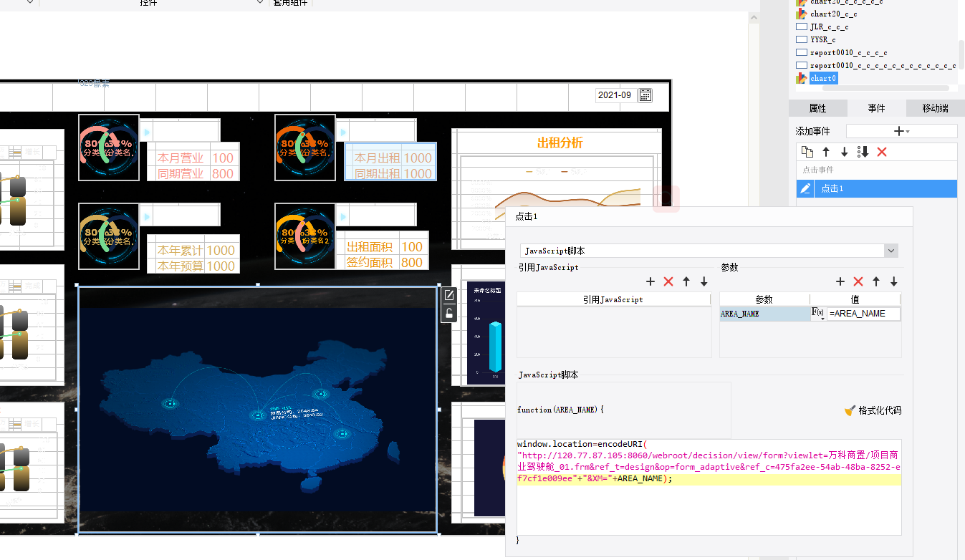Select chart20_c_c in widget tree

click(834, 14)
